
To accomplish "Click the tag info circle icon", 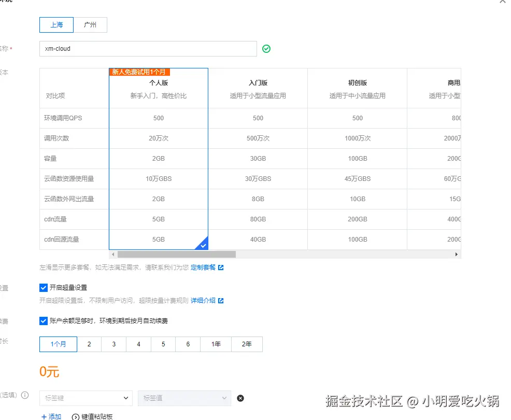I will [25, 395].
